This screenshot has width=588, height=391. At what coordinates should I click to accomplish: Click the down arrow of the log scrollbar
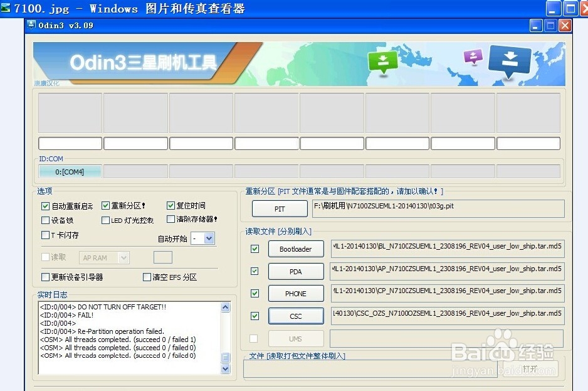[x=225, y=369]
